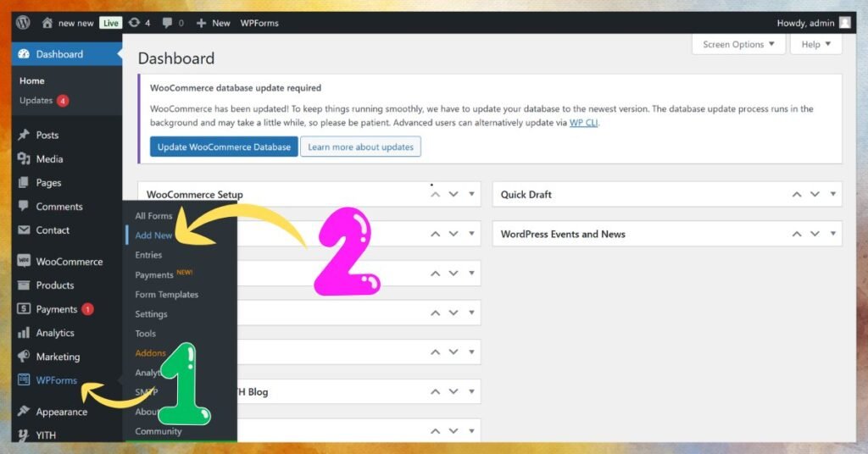Click the Dashboard page heading
The height and width of the screenshot is (454, 868).
176,58
